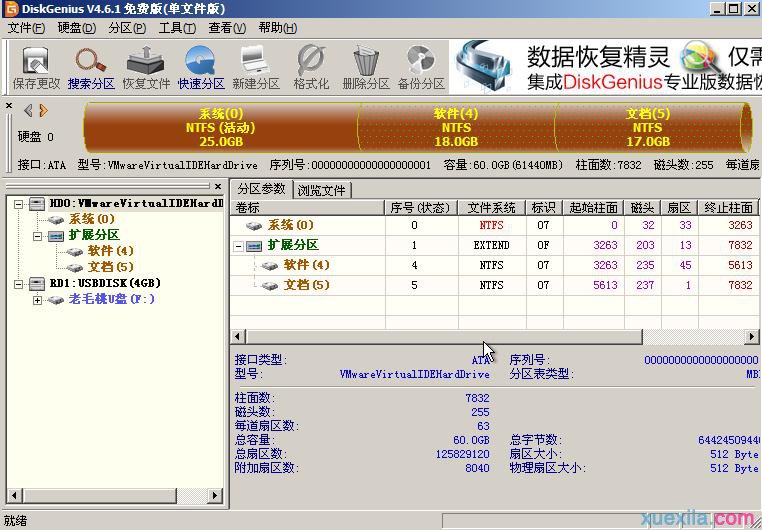
Task: Click the 扩展分区 icon in left tree
Action: pyautogui.click(x=56, y=236)
